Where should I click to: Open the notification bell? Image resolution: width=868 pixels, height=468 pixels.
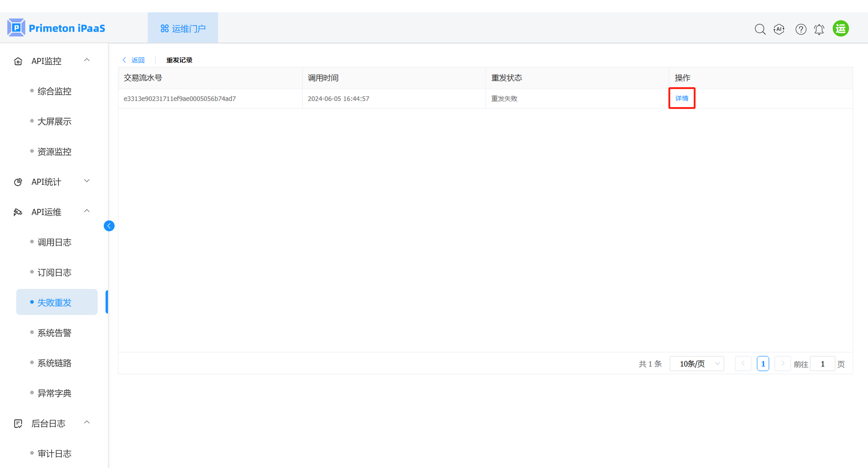(x=819, y=29)
